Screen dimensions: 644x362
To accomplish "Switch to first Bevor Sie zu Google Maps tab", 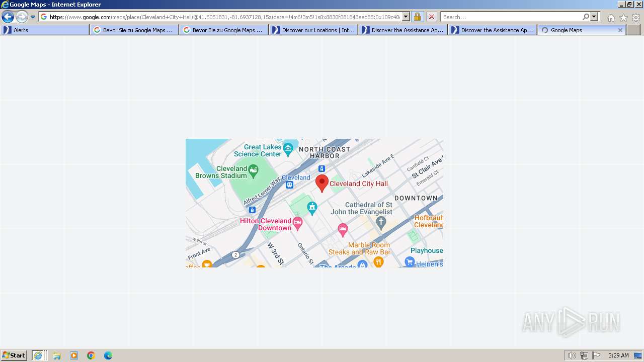I will (134, 30).
